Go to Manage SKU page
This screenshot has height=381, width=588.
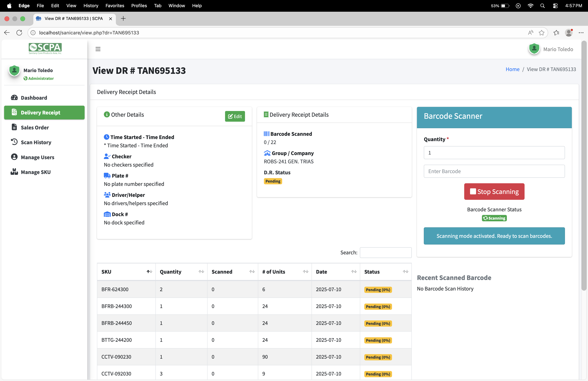click(x=36, y=172)
